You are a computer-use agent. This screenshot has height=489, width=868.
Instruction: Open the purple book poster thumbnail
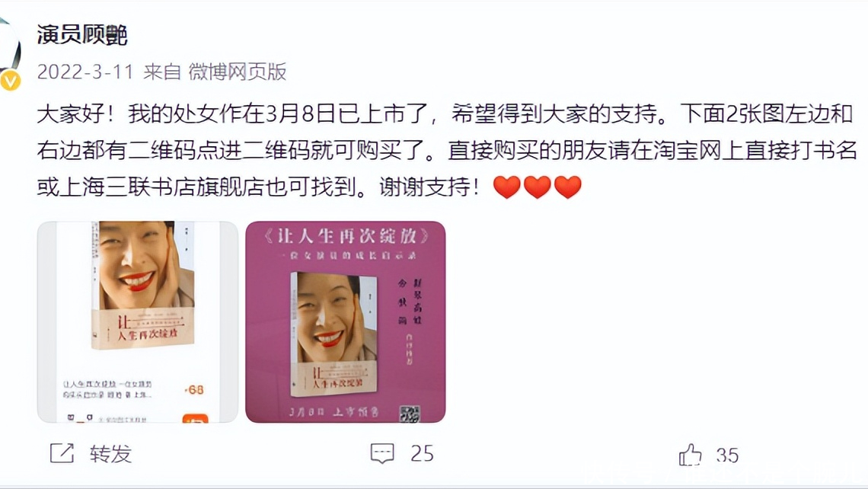point(346,321)
